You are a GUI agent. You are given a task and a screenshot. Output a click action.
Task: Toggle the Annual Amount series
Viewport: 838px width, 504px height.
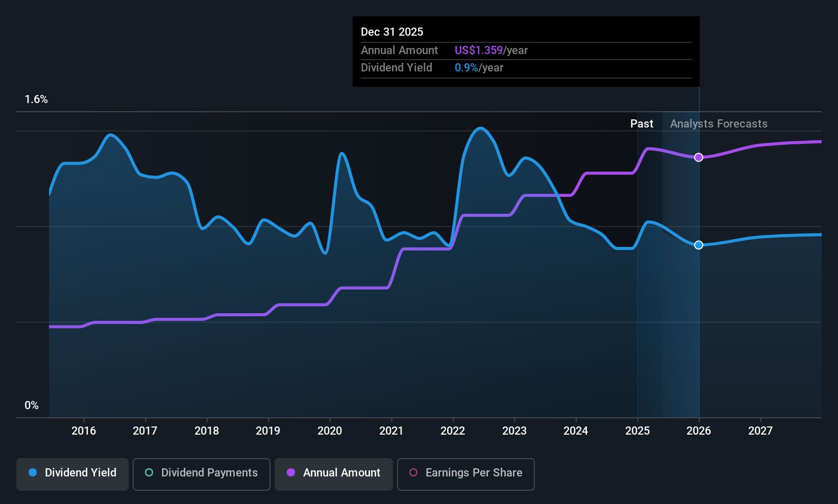[x=334, y=474]
